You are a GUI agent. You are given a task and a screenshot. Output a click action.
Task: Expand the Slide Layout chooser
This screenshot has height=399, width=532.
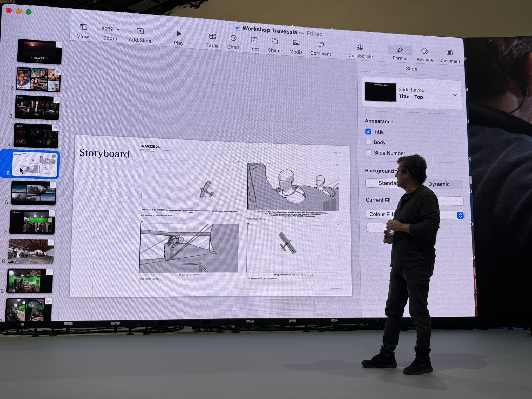point(454,95)
